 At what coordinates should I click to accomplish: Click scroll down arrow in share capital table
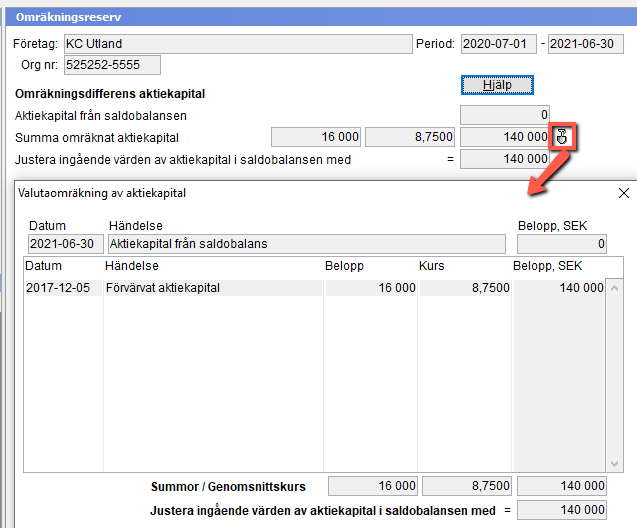(614, 463)
